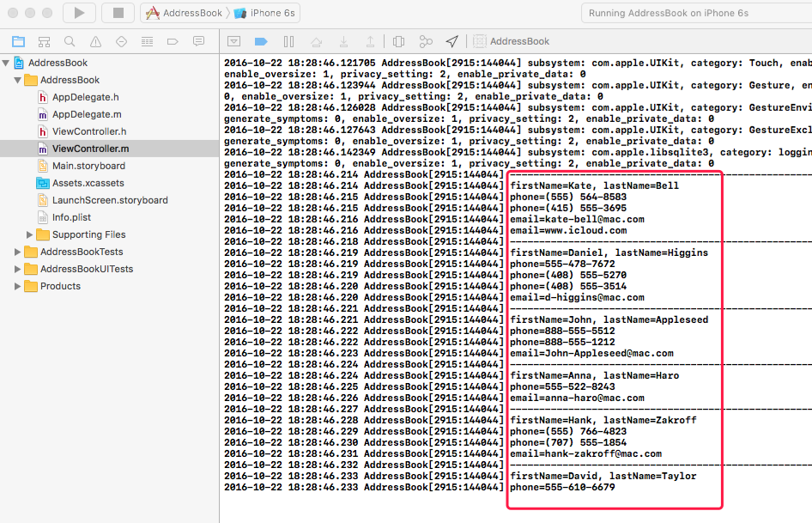Screen dimensions: 812x523
Task: Expand the AddressBookTests group
Action: [x=18, y=252]
